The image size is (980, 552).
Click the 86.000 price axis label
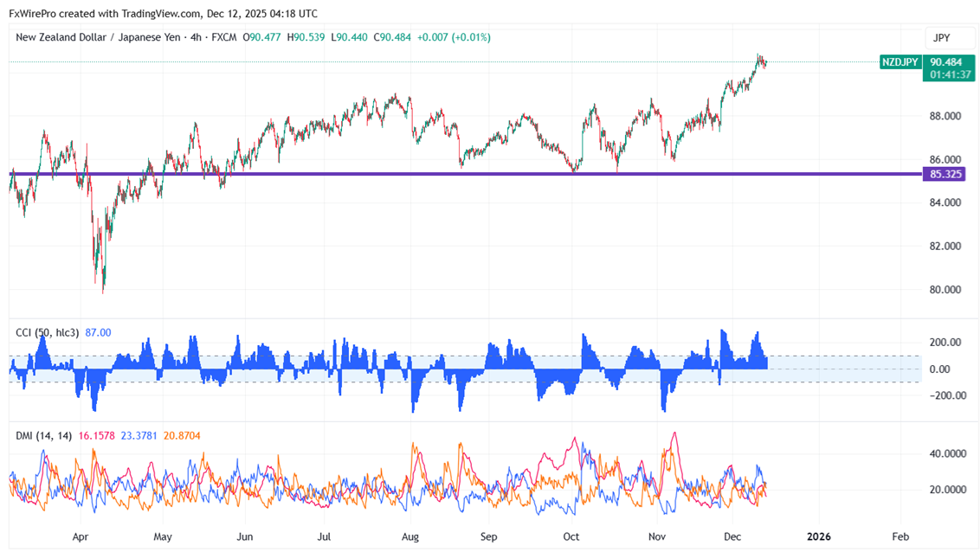pyautogui.click(x=945, y=160)
